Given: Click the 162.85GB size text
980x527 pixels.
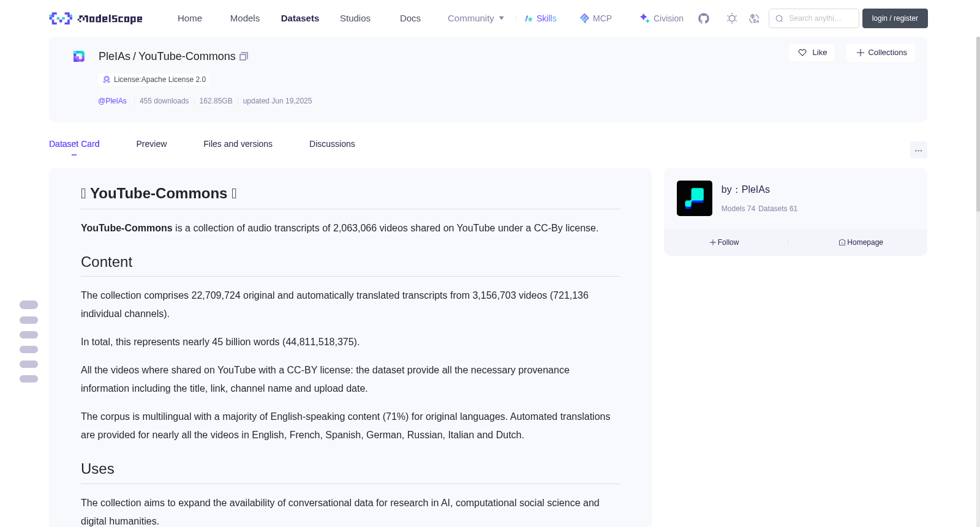Looking at the screenshot, I should pos(216,101).
